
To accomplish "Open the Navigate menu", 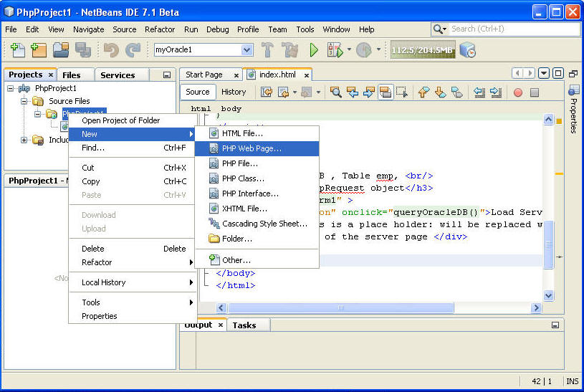I will point(89,29).
